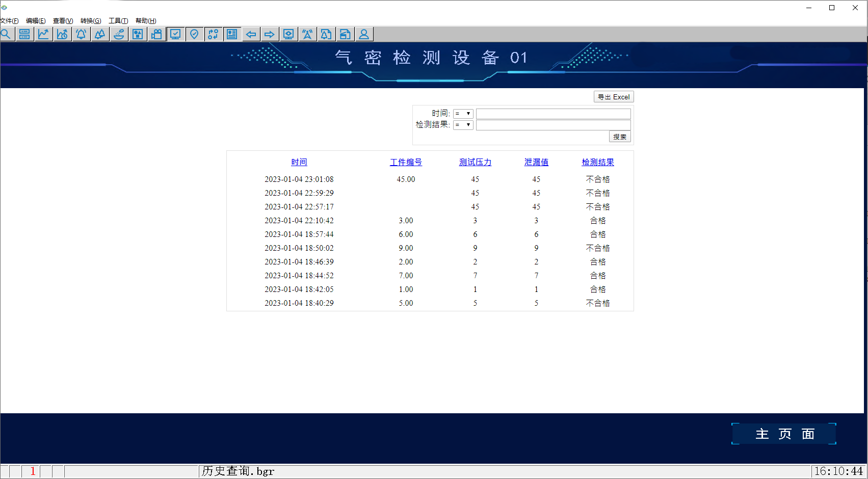Click workpiece number 7.00
868x479 pixels.
[x=406, y=276]
